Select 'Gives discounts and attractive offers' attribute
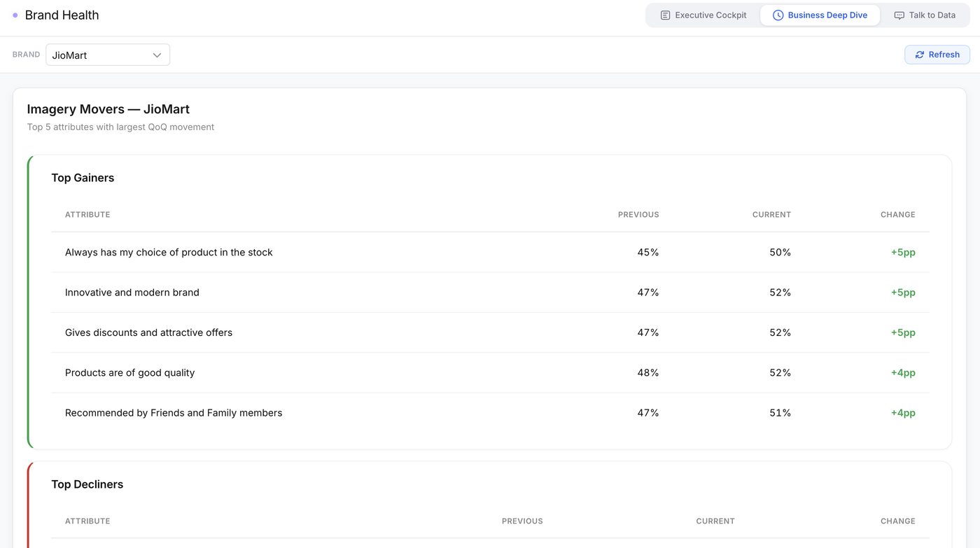 [148, 332]
